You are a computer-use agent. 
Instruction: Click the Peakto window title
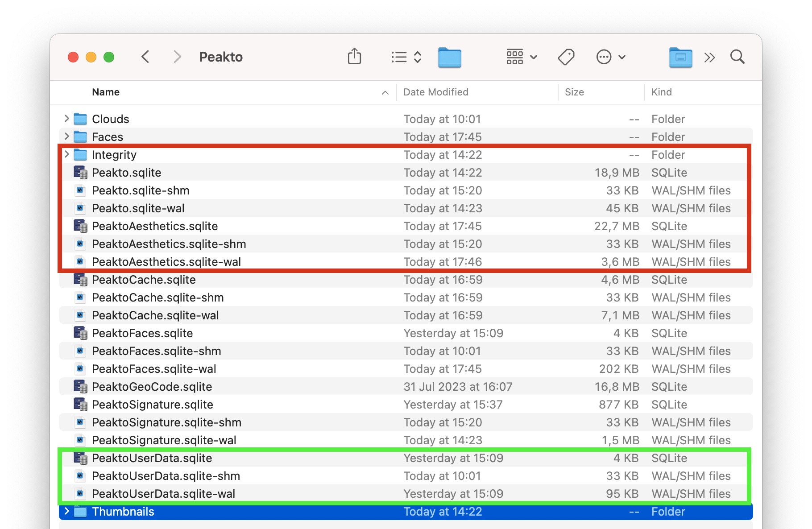coord(221,57)
